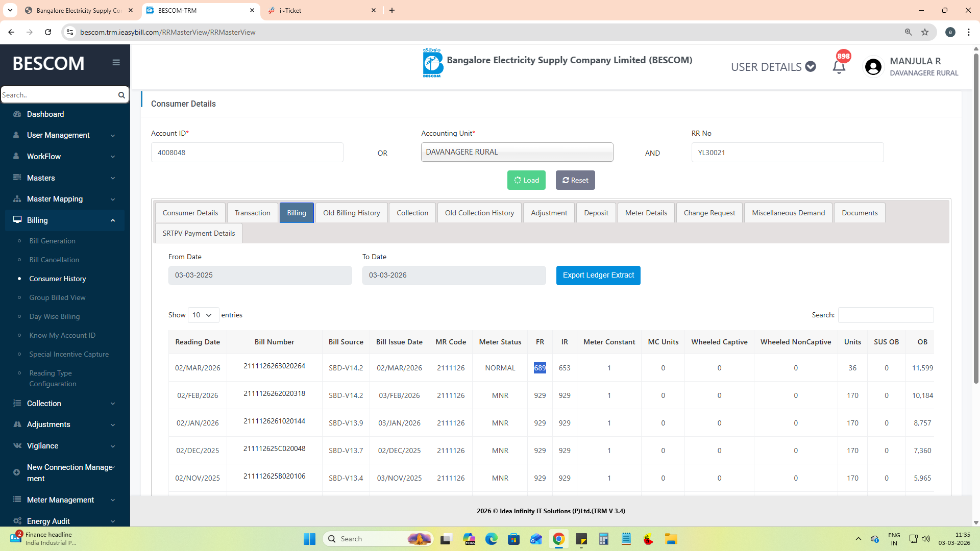The width and height of the screenshot is (980, 551).
Task: Open Bill Cancellation in sidebar
Action: coord(54,260)
